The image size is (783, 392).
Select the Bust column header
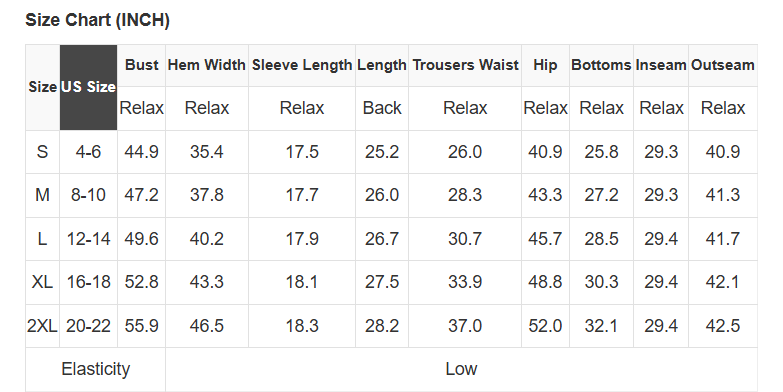pyautogui.click(x=142, y=65)
